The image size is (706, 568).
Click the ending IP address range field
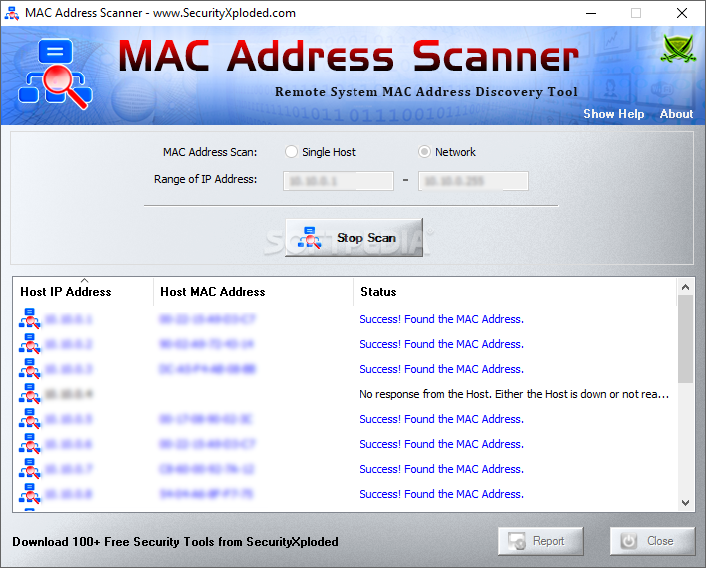click(473, 181)
